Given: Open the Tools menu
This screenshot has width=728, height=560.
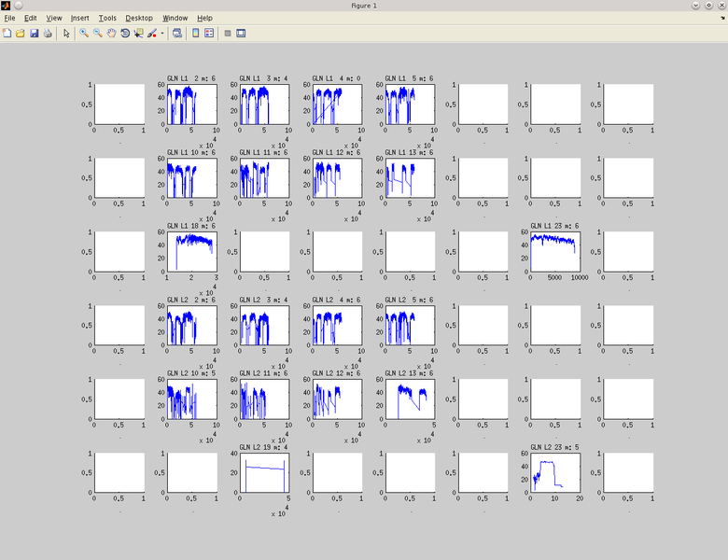Looking at the screenshot, I should tap(108, 18).
